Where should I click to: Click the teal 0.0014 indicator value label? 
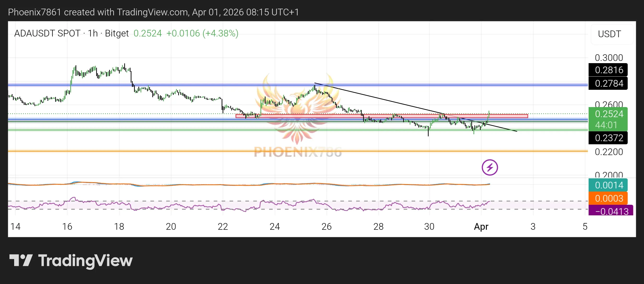(x=608, y=185)
